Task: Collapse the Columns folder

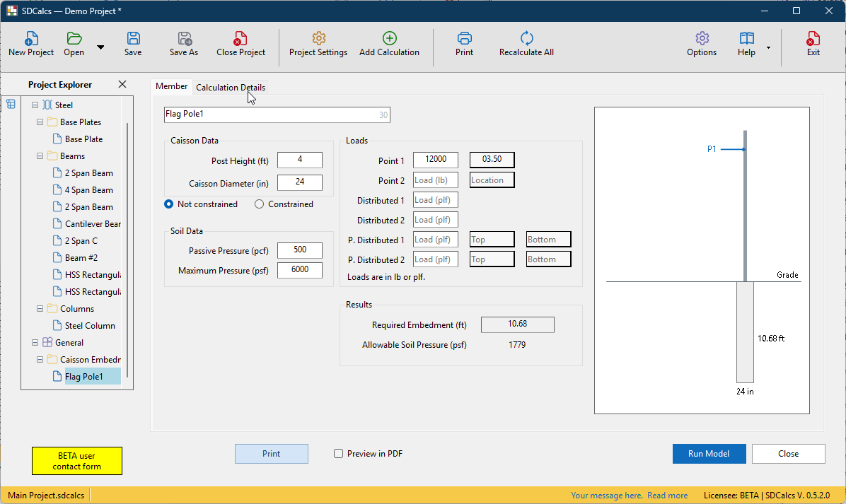Action: 40,309
